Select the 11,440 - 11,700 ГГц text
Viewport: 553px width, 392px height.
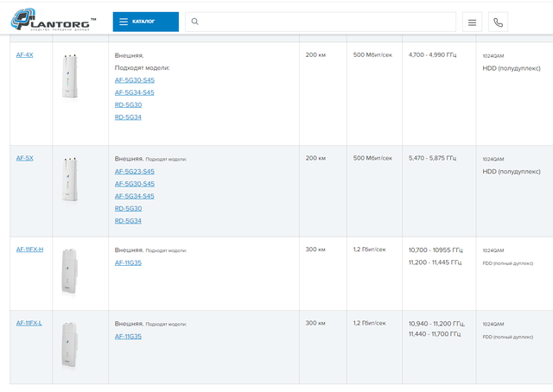[435, 334]
